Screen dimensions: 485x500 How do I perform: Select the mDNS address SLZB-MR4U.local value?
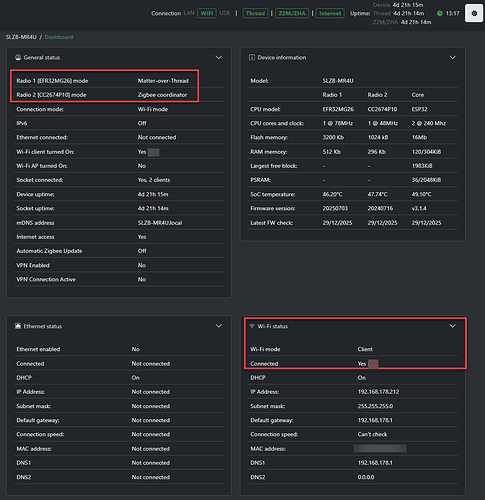[x=160, y=223]
